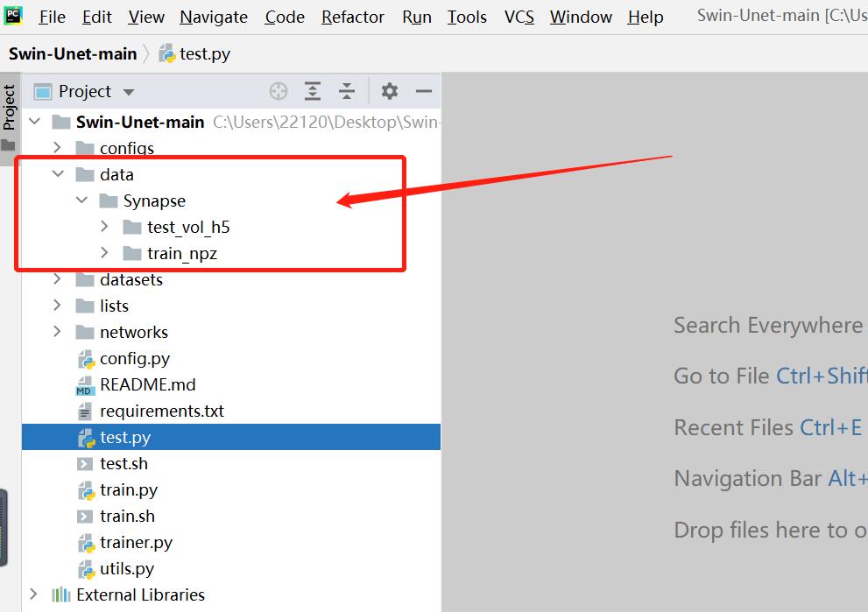Screen dimensions: 868x612
Task: Select test.py in the project tree
Action: (231, 438)
